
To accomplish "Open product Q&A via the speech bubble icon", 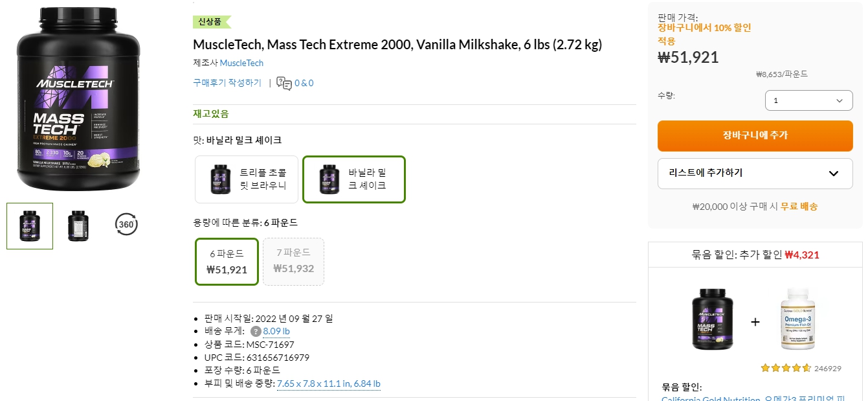I will click(282, 82).
